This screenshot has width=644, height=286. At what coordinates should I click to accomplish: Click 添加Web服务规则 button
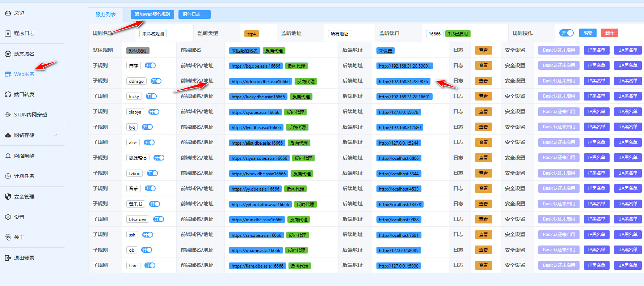(x=152, y=14)
